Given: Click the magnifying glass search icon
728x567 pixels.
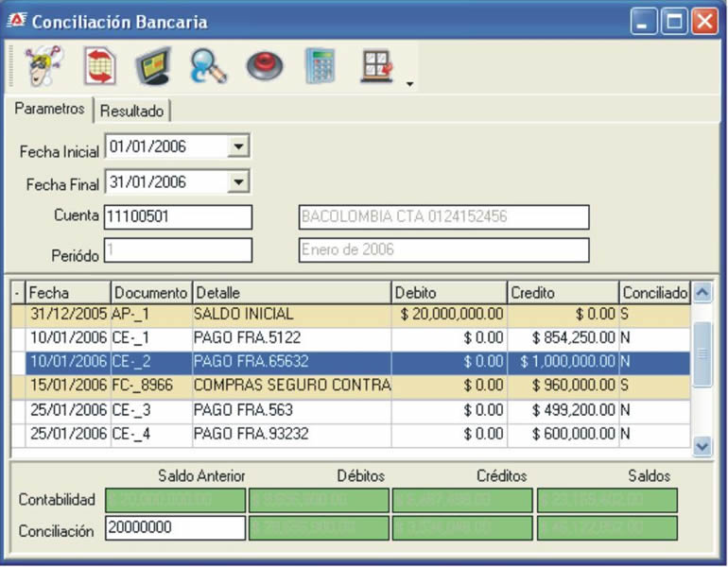Looking at the screenshot, I should [209, 66].
